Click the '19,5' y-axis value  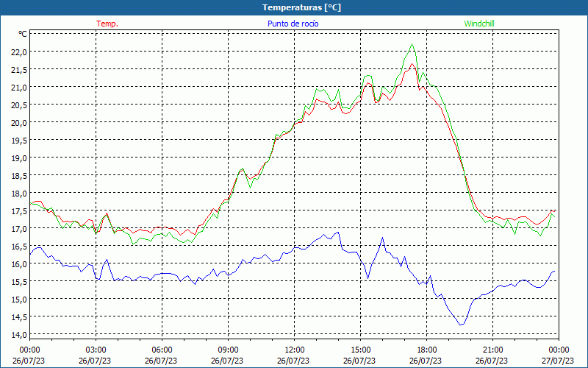19,141
